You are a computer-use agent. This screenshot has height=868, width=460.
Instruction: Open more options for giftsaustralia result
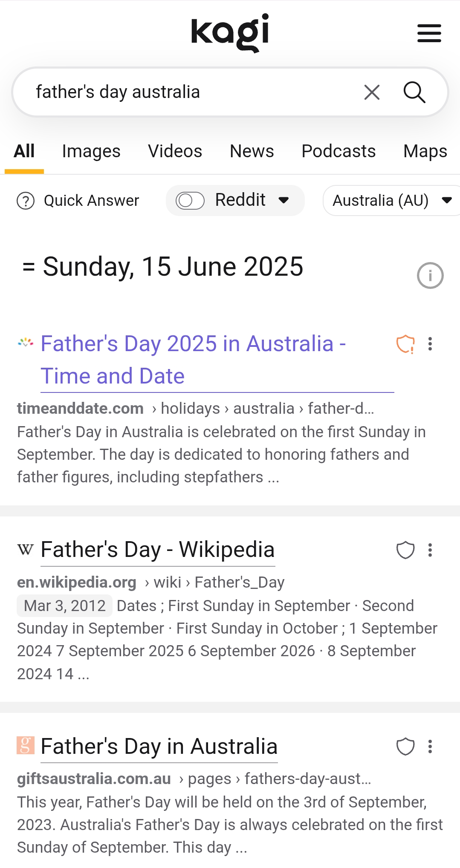[x=430, y=747]
